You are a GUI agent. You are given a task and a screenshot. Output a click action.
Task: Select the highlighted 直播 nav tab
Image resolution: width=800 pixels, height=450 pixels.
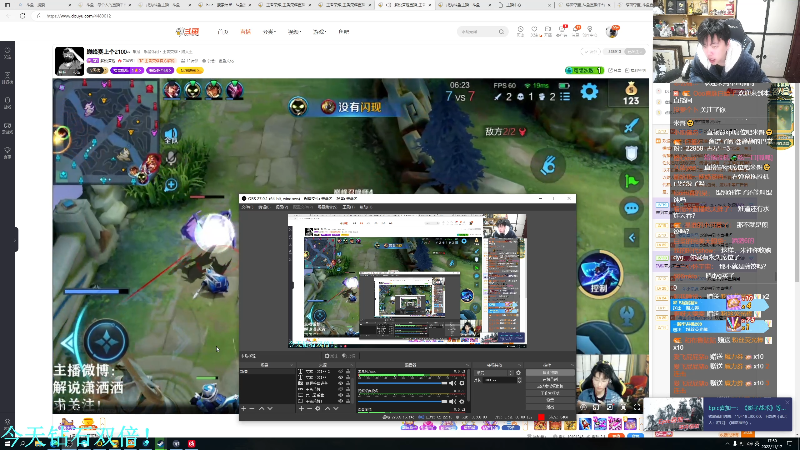click(245, 32)
